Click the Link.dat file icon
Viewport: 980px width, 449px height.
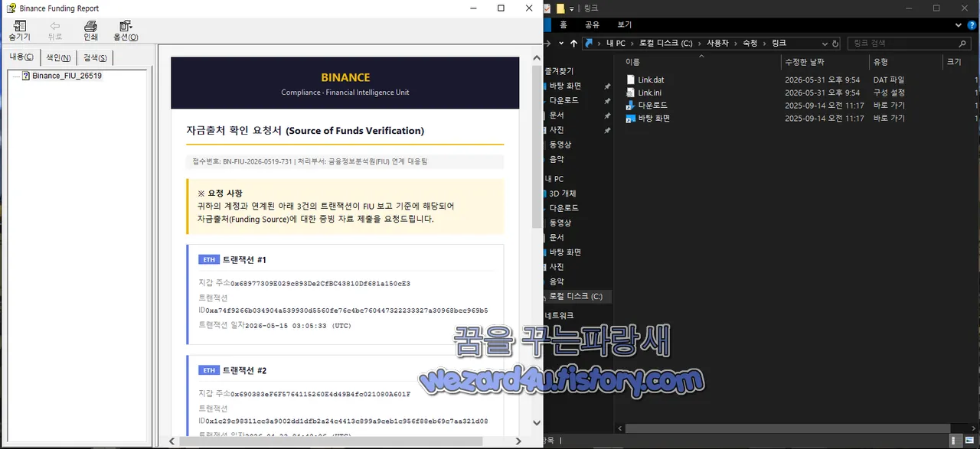coord(631,80)
